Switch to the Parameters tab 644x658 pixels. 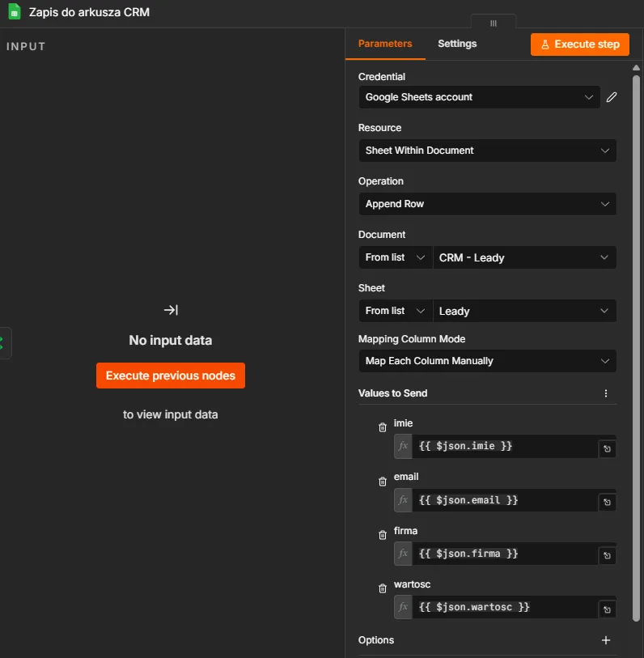click(x=385, y=44)
